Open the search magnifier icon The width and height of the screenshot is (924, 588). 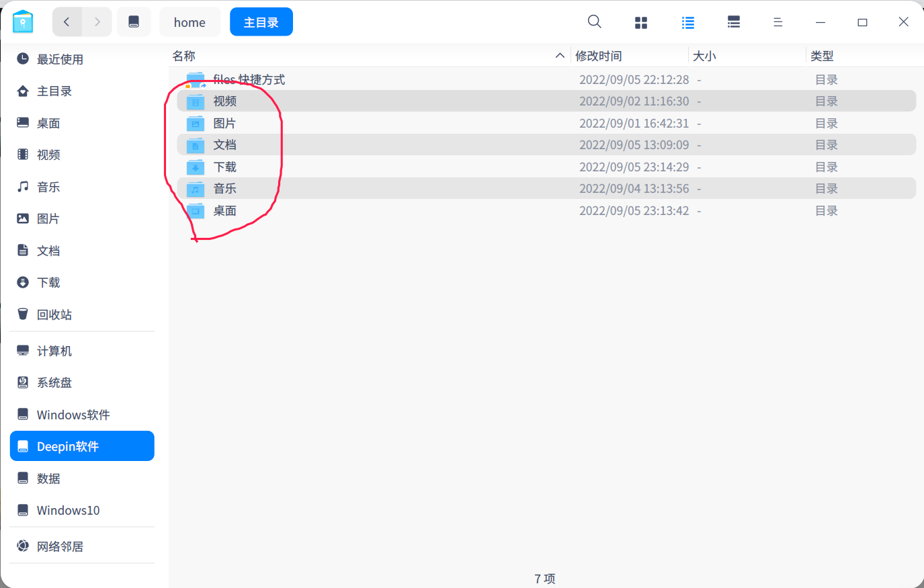point(595,22)
